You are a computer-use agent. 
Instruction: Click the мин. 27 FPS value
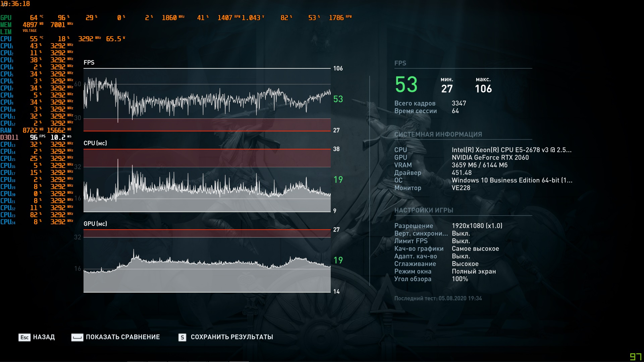point(447,88)
